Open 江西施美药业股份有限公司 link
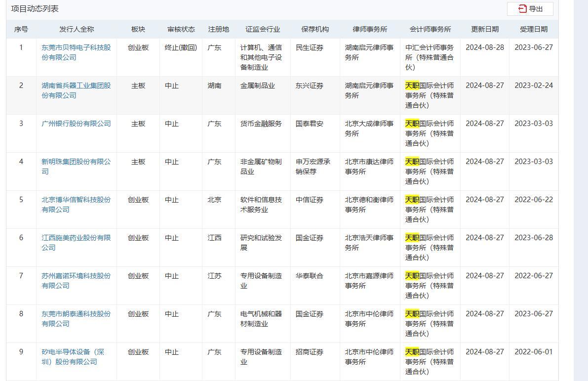The height and width of the screenshot is (381, 588). tap(76, 243)
